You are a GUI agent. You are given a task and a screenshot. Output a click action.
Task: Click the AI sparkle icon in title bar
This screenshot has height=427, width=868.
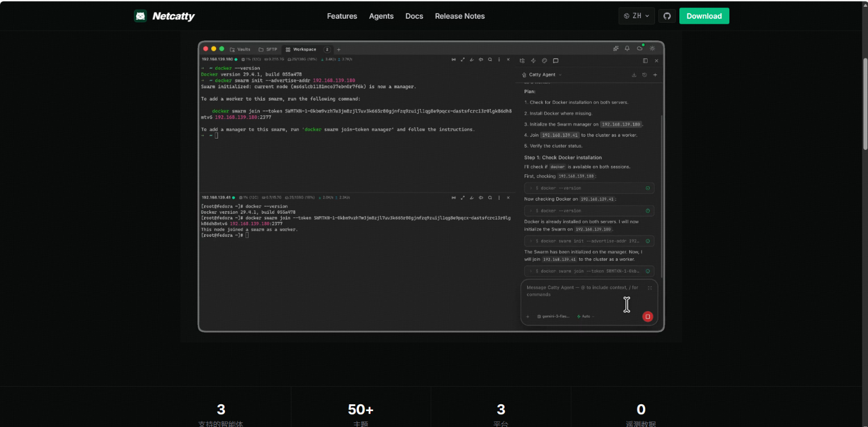pyautogui.click(x=616, y=49)
